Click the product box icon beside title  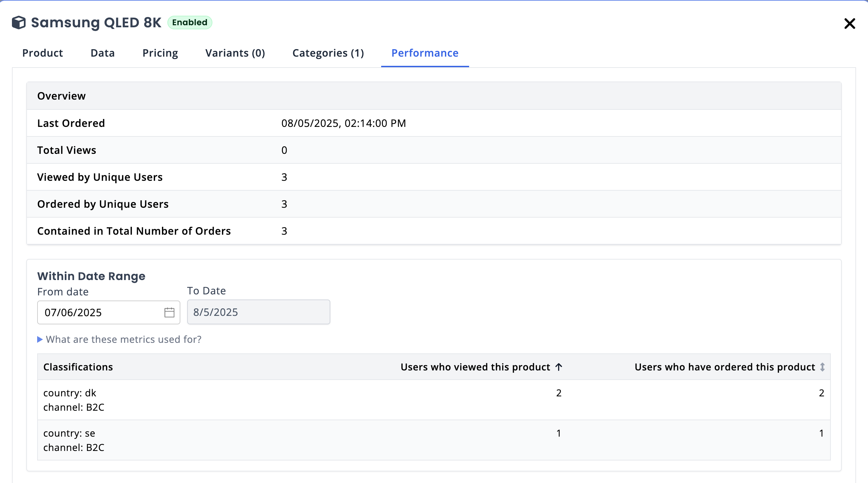pyautogui.click(x=19, y=23)
